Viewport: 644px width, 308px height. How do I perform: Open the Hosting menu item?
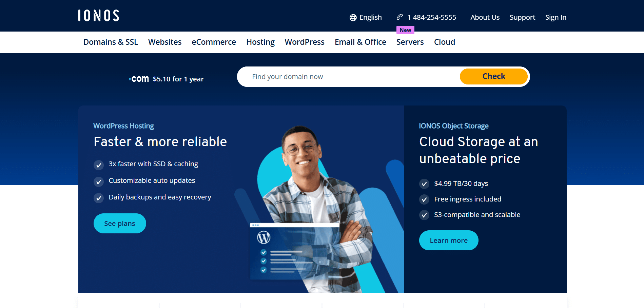click(260, 42)
